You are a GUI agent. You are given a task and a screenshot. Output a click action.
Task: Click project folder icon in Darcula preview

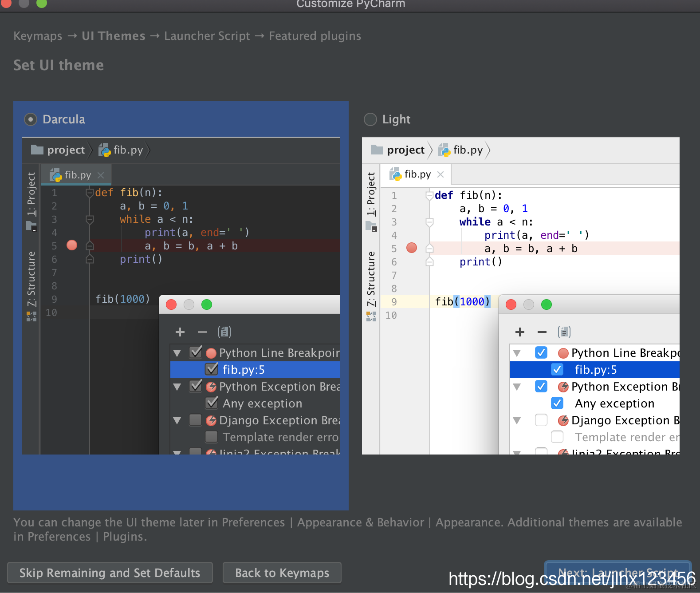click(37, 150)
